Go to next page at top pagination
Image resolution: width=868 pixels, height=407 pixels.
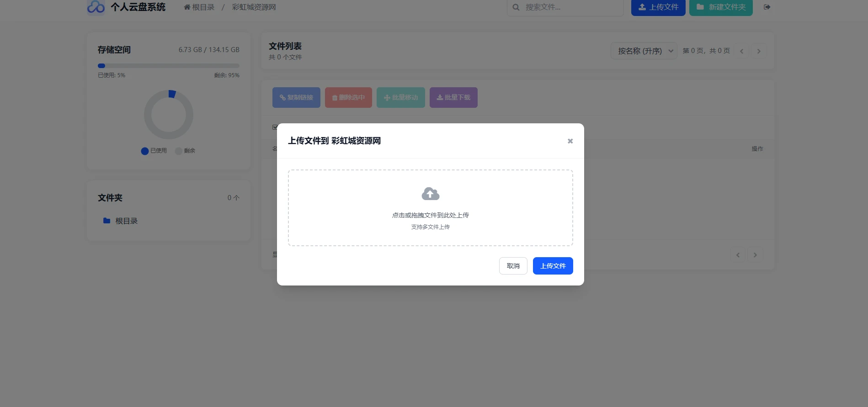pos(759,51)
